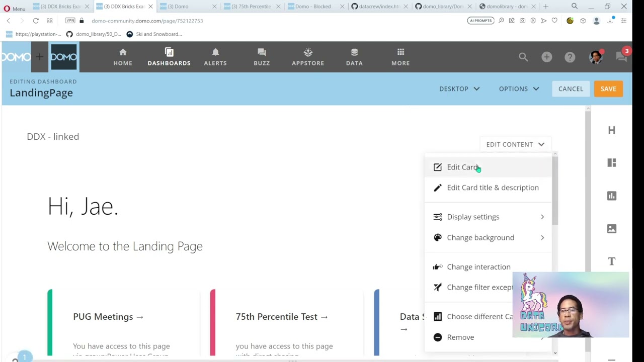Click the CANCEL button
644x362 pixels.
571,89
